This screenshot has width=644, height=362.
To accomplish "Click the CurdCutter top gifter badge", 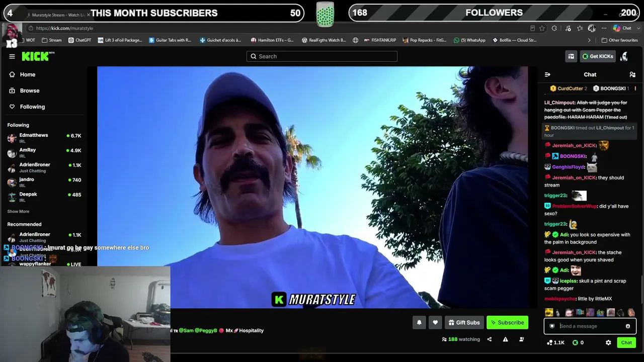I will pos(568,88).
